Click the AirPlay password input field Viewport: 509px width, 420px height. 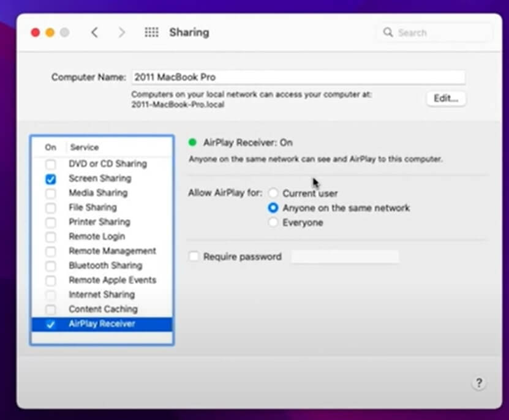pos(345,257)
